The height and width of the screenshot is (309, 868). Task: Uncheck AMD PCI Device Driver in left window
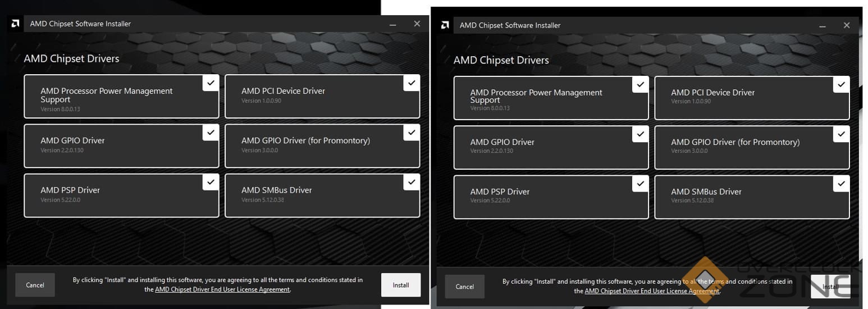coord(411,83)
